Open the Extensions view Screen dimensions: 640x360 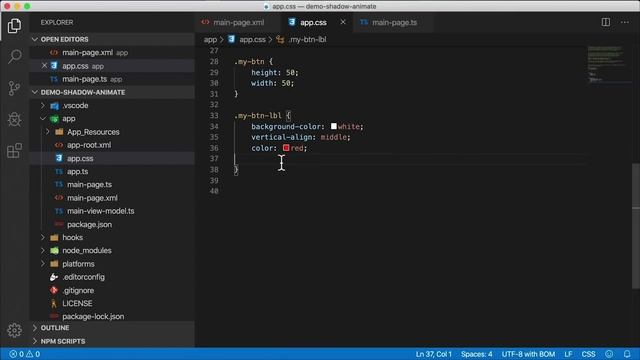[14, 151]
